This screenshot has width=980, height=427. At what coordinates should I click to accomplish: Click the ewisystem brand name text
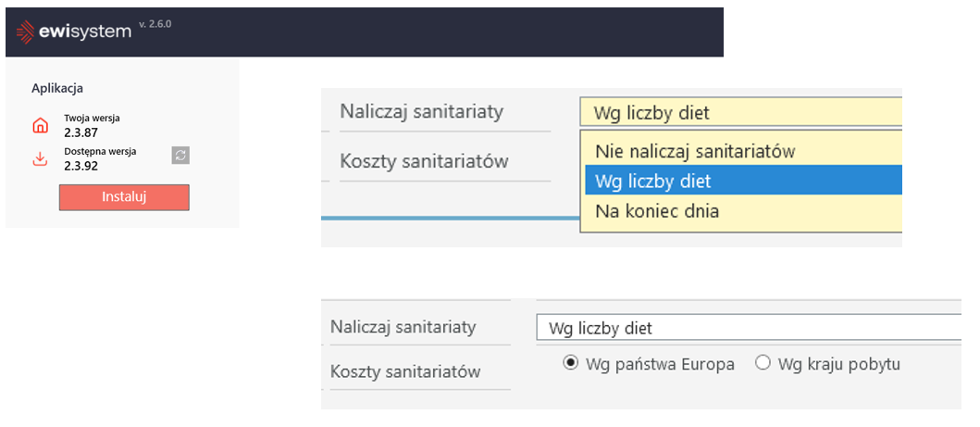pos(85,31)
